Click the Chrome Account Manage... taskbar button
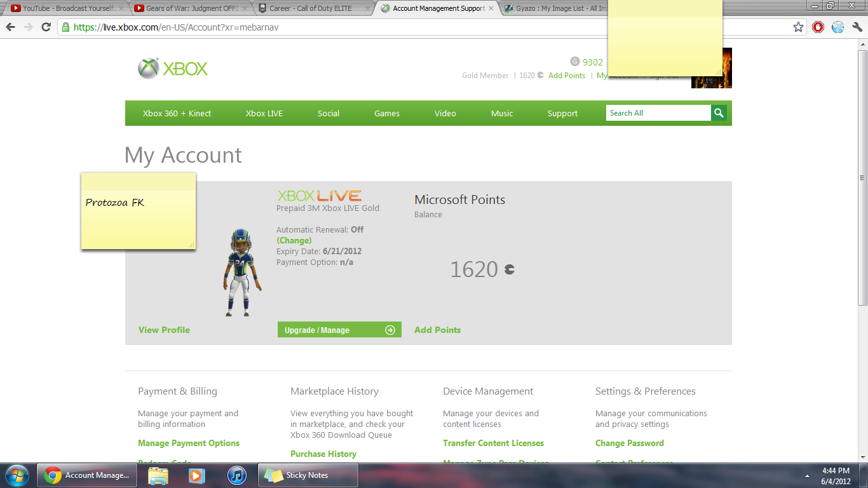The height and width of the screenshot is (488, 868). click(x=87, y=475)
